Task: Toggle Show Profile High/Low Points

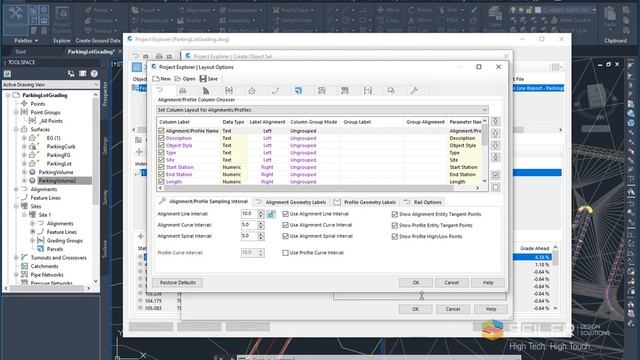Action: [395, 236]
